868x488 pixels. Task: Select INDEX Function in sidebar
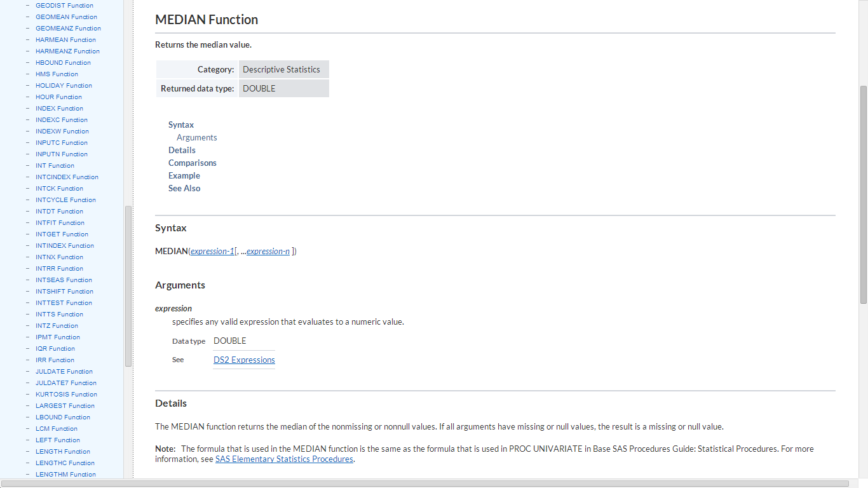coord(59,109)
